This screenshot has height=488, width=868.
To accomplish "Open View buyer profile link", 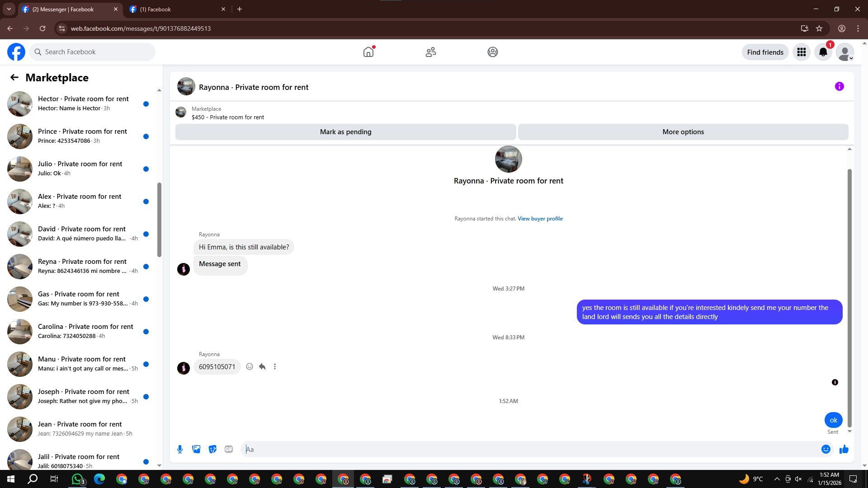I will [x=540, y=219].
